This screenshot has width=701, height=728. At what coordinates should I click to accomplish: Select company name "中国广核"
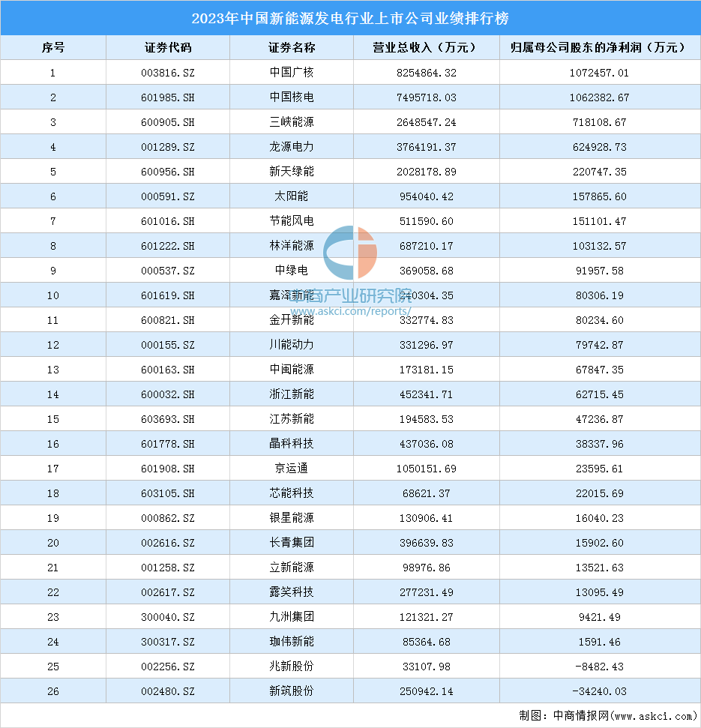point(292,73)
